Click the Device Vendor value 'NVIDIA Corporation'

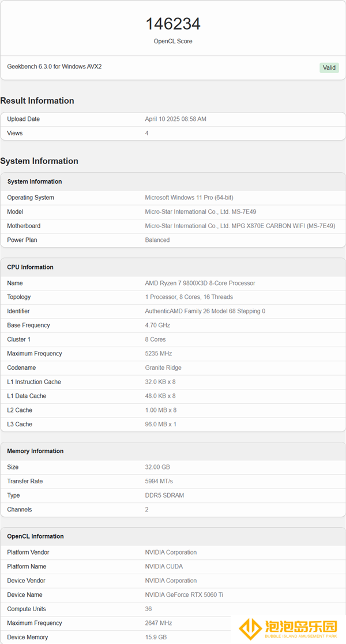point(171,581)
